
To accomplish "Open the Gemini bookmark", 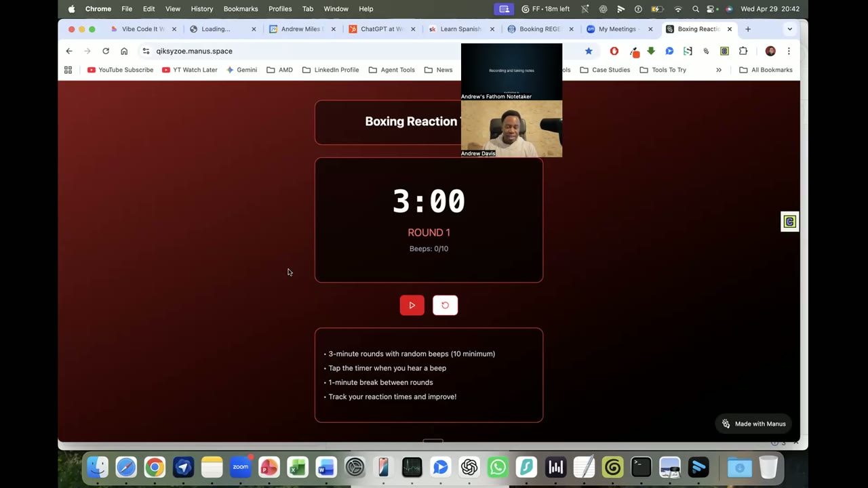I will (x=241, y=70).
